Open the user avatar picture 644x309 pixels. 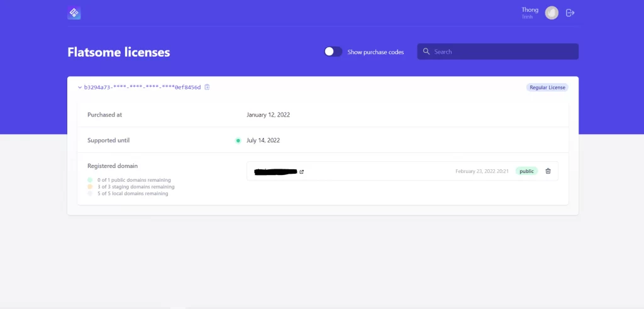tap(552, 13)
